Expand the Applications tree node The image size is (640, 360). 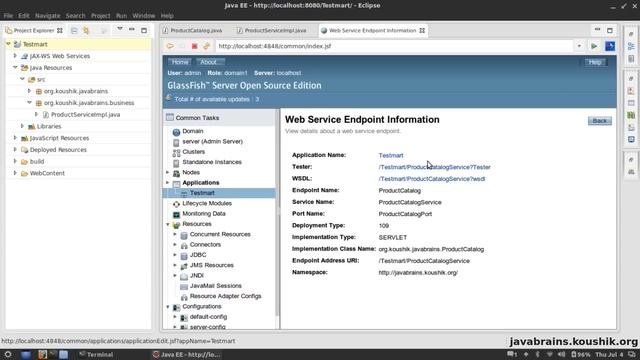(167, 182)
